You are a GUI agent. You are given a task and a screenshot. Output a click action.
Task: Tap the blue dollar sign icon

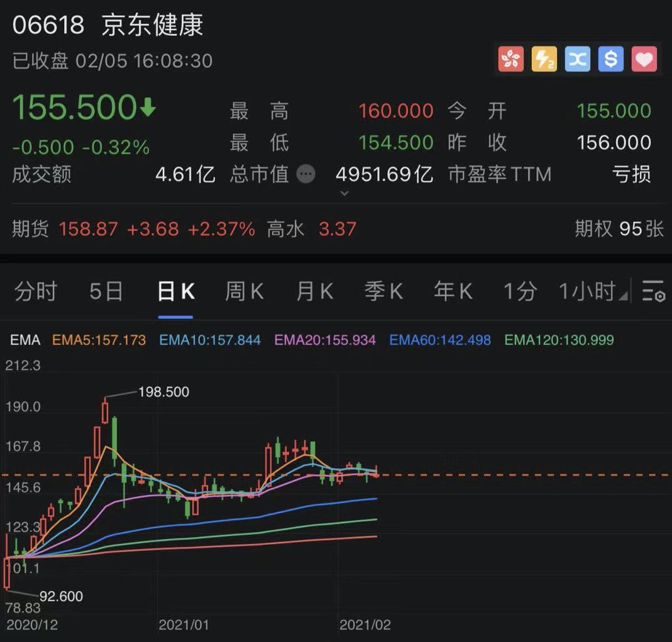[610, 60]
